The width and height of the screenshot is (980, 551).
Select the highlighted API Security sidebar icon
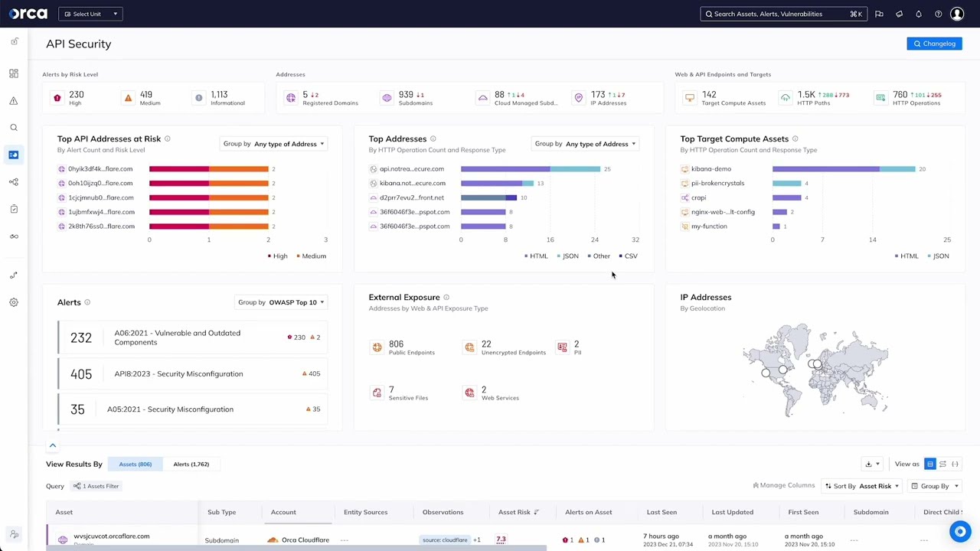(x=14, y=155)
